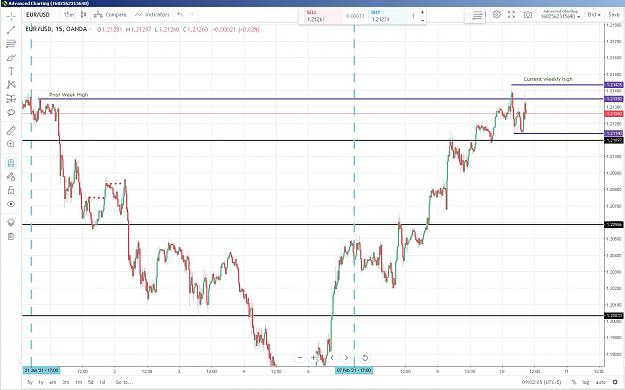625x390 pixels.
Task: Click the SELL 1.21261 button
Action: pyautogui.click(x=320, y=16)
